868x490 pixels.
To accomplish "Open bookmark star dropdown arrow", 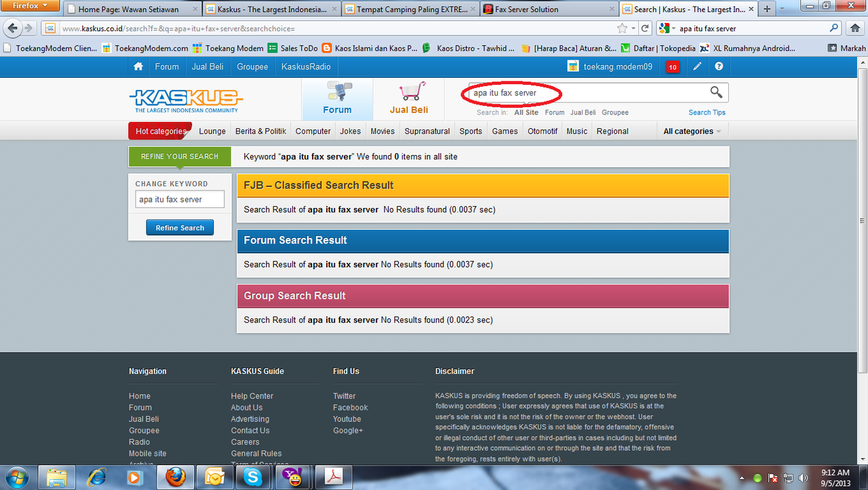I will [x=633, y=28].
